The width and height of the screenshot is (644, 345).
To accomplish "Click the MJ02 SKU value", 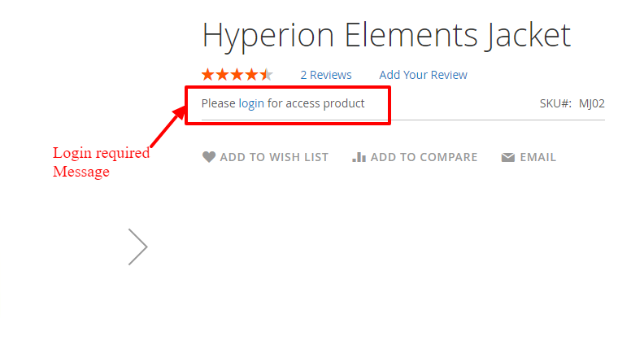I will point(592,103).
